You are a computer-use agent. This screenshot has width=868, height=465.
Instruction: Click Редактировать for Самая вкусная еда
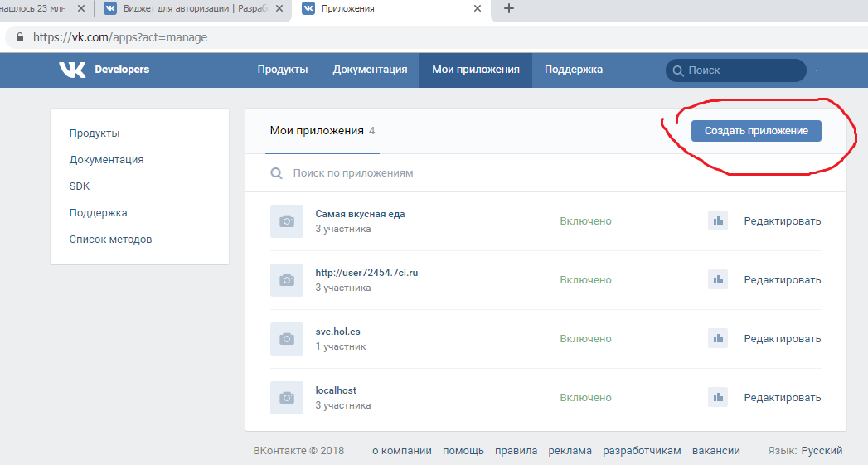[x=783, y=220]
